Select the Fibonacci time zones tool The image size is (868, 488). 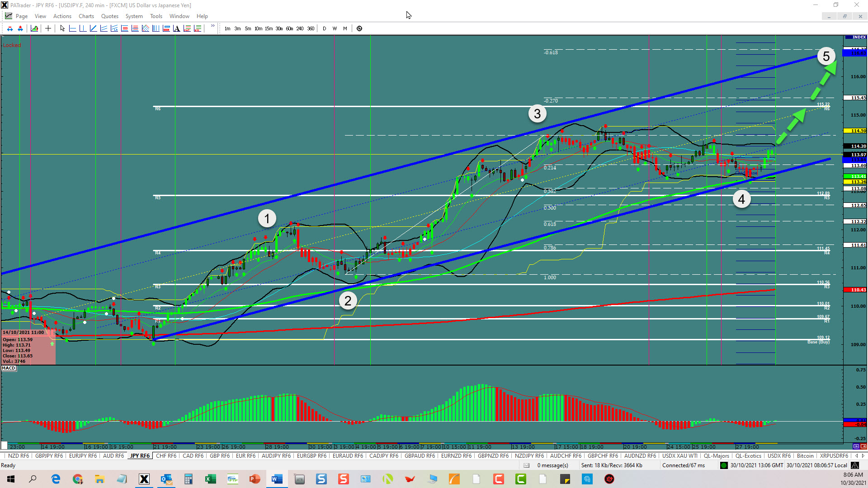click(x=156, y=28)
